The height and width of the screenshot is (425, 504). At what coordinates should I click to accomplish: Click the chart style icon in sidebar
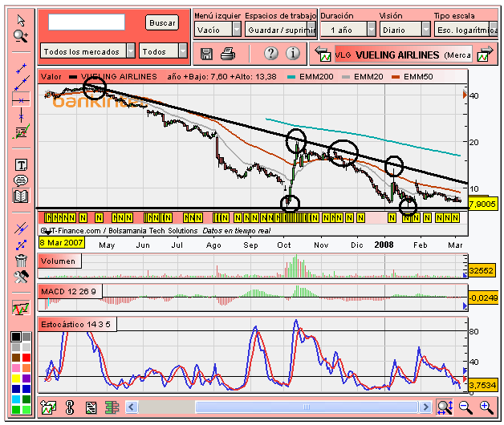(21, 308)
